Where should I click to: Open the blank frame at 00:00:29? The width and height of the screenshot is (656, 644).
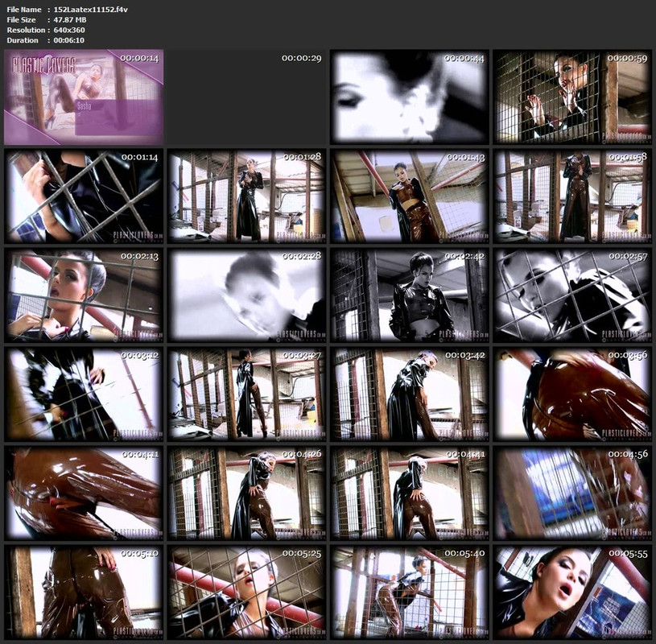pos(246,97)
